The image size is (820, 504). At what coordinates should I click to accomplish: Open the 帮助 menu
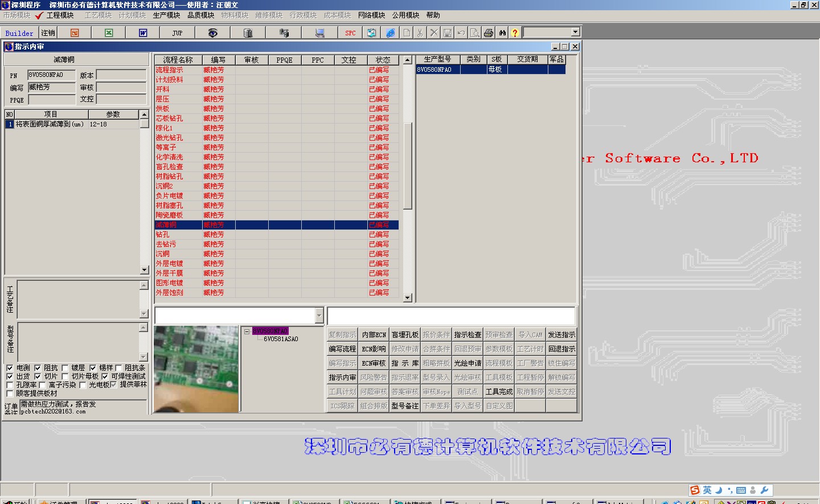pyautogui.click(x=433, y=15)
